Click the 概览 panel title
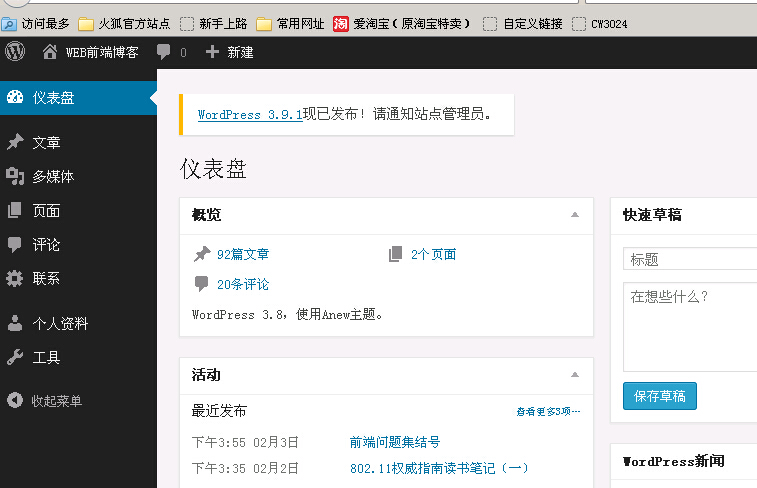The width and height of the screenshot is (757, 488). click(x=206, y=214)
